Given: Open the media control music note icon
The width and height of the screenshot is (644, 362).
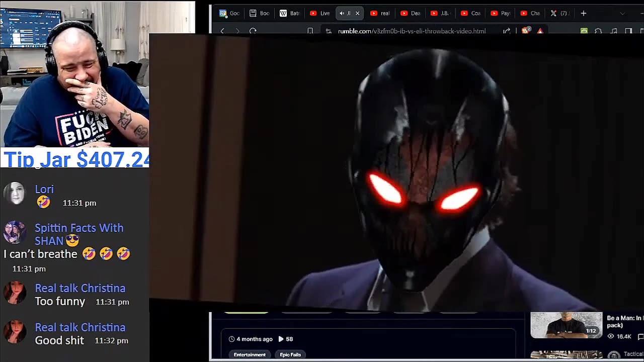Looking at the screenshot, I should 613,31.
